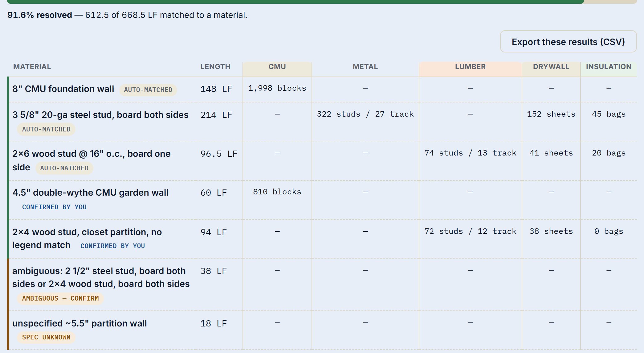Click the 45 bags cell
Image resolution: width=644 pixels, height=353 pixels.
click(609, 114)
